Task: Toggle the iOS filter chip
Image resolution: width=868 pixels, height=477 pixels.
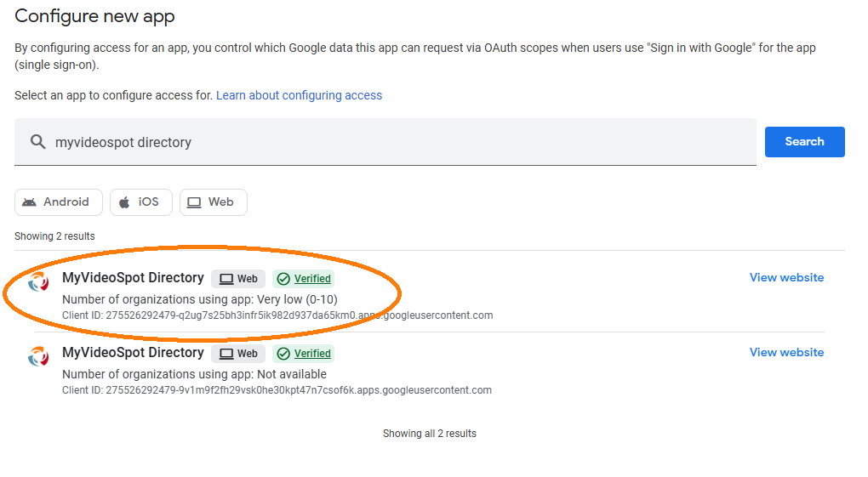Action: (x=141, y=202)
